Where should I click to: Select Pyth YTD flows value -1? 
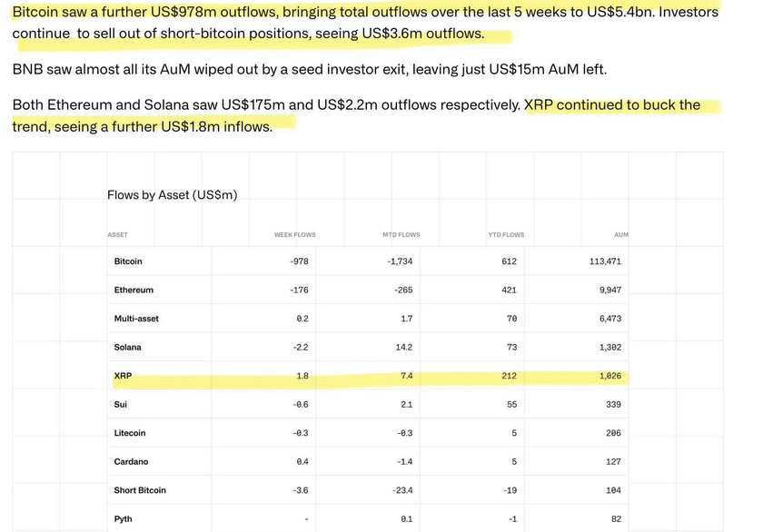click(x=512, y=519)
